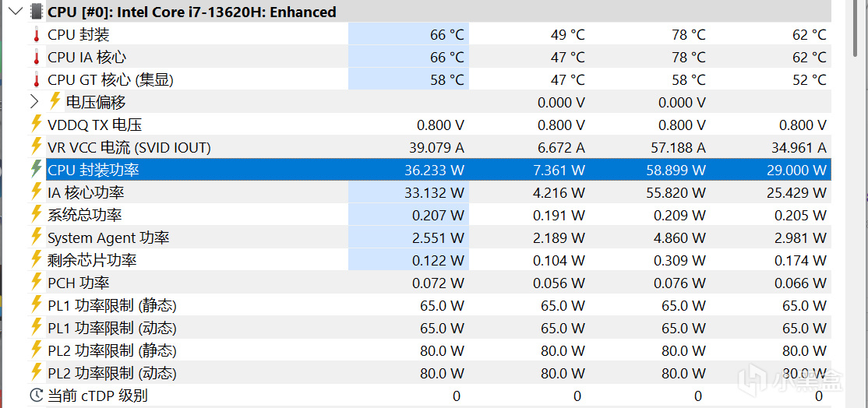Select the PL2 功率限制 (静态) label
868x408 pixels.
click(112, 350)
